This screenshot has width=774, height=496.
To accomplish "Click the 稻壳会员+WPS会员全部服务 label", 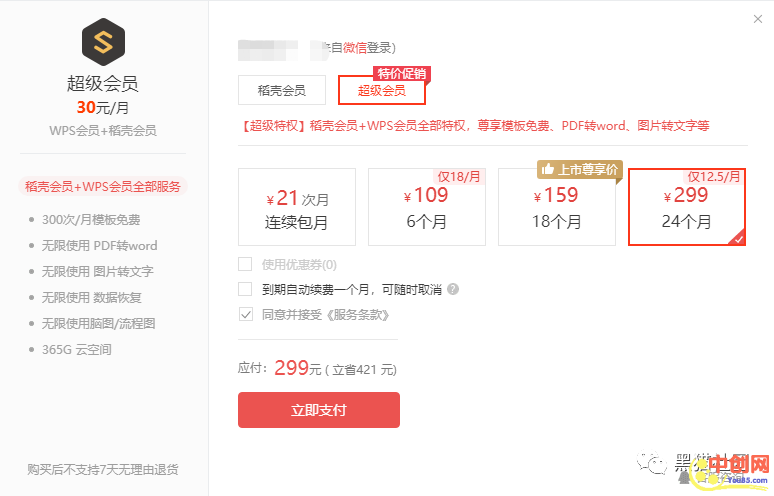I will click(106, 187).
